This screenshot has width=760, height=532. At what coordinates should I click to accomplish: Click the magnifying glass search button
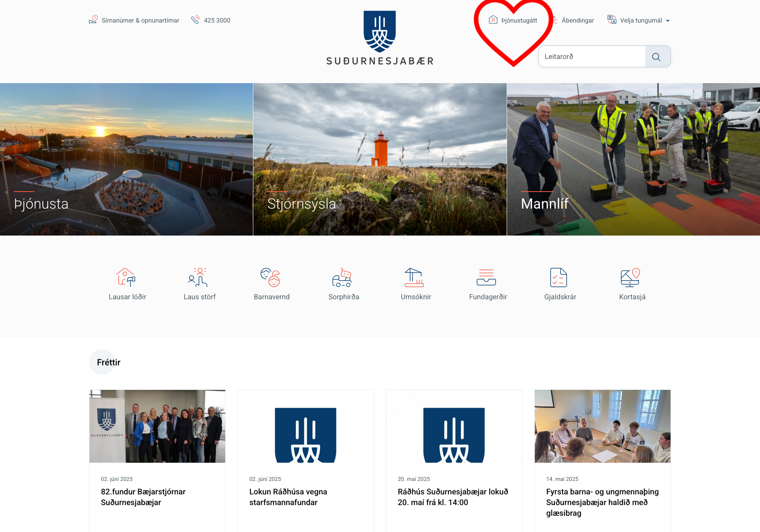pos(657,57)
